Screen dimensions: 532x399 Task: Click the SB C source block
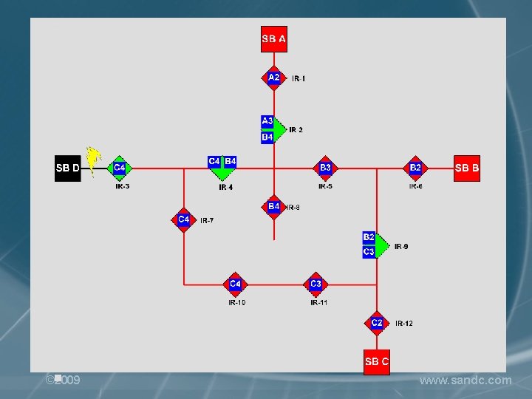click(377, 362)
